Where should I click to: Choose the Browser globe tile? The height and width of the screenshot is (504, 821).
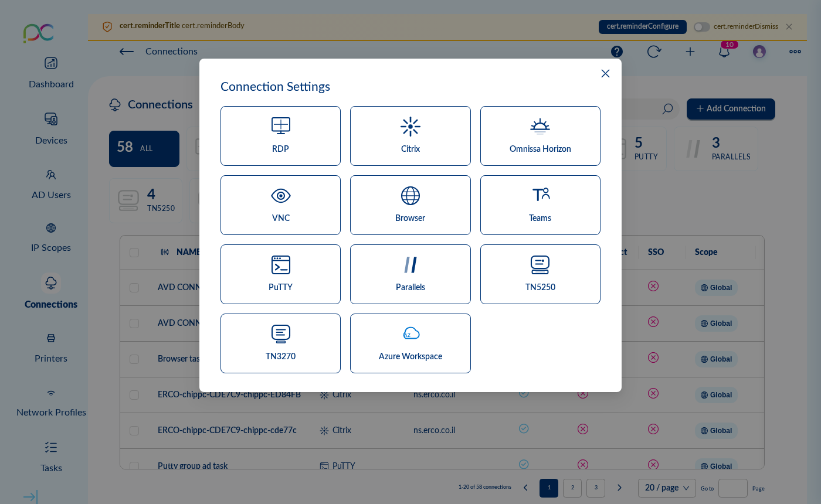(x=410, y=205)
